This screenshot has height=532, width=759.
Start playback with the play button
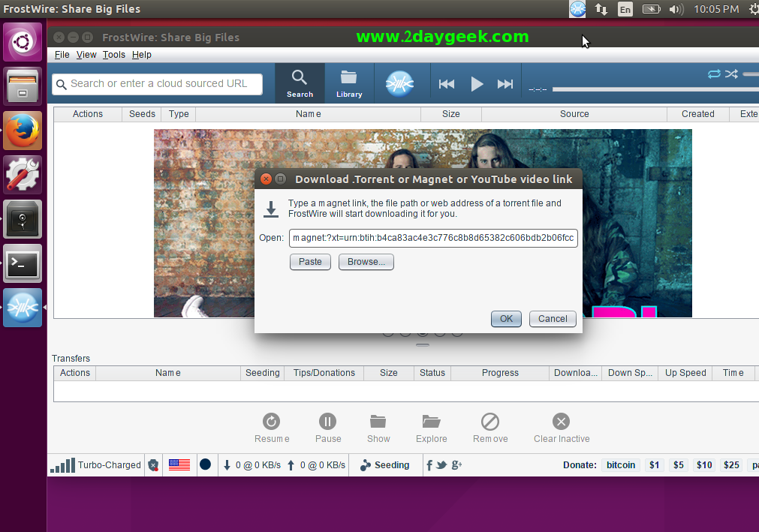477,84
